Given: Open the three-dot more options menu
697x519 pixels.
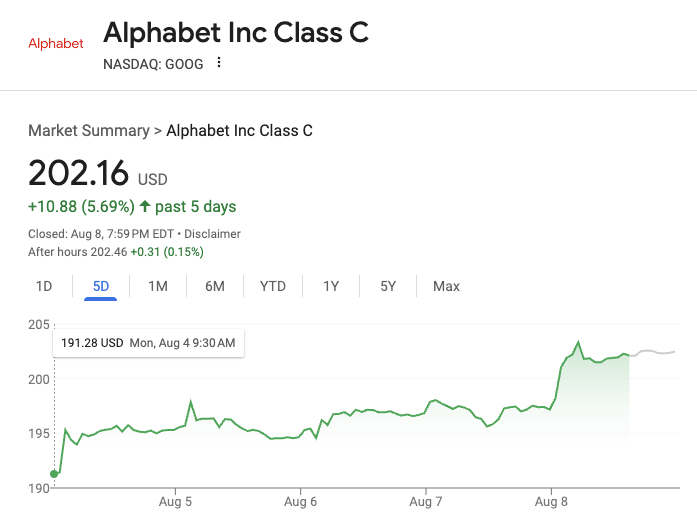Looking at the screenshot, I should tap(219, 63).
